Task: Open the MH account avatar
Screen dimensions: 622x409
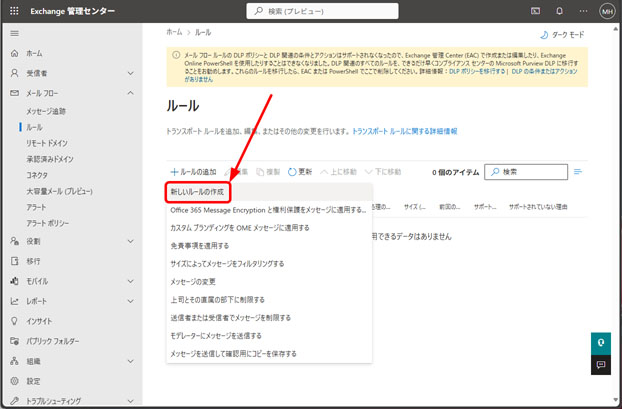Action: point(607,12)
